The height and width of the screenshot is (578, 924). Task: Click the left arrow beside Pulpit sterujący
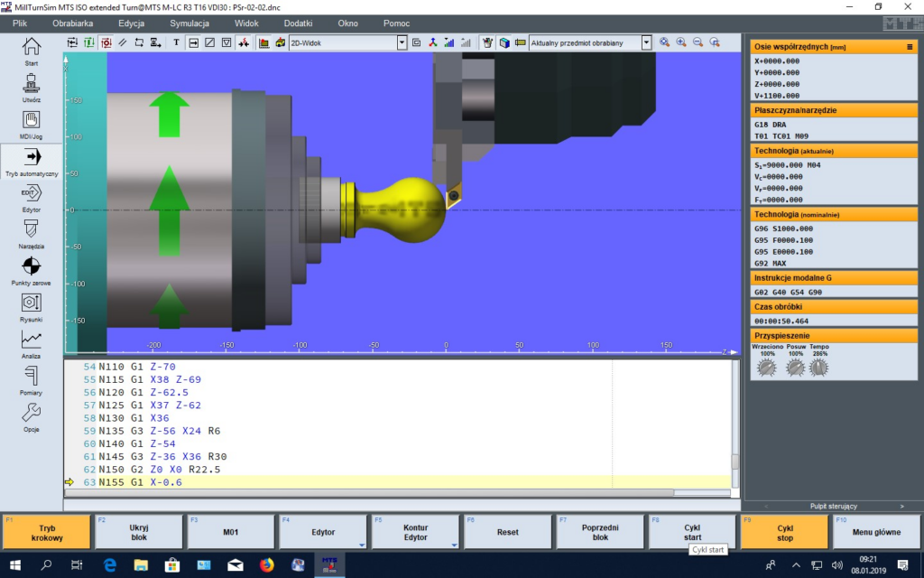point(766,506)
